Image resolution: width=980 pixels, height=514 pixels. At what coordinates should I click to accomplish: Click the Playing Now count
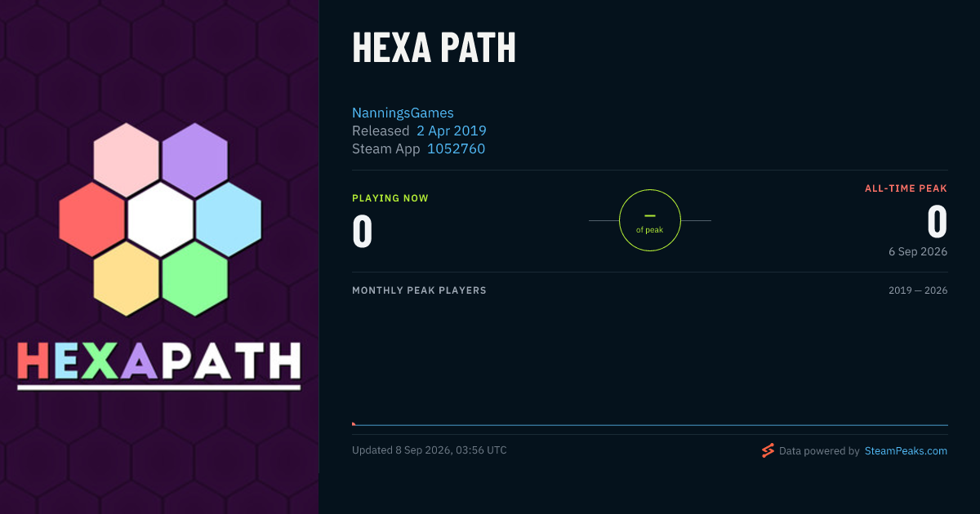(363, 232)
